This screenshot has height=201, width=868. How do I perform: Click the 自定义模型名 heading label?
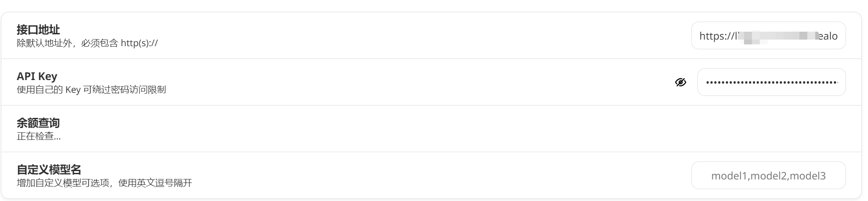(49, 169)
